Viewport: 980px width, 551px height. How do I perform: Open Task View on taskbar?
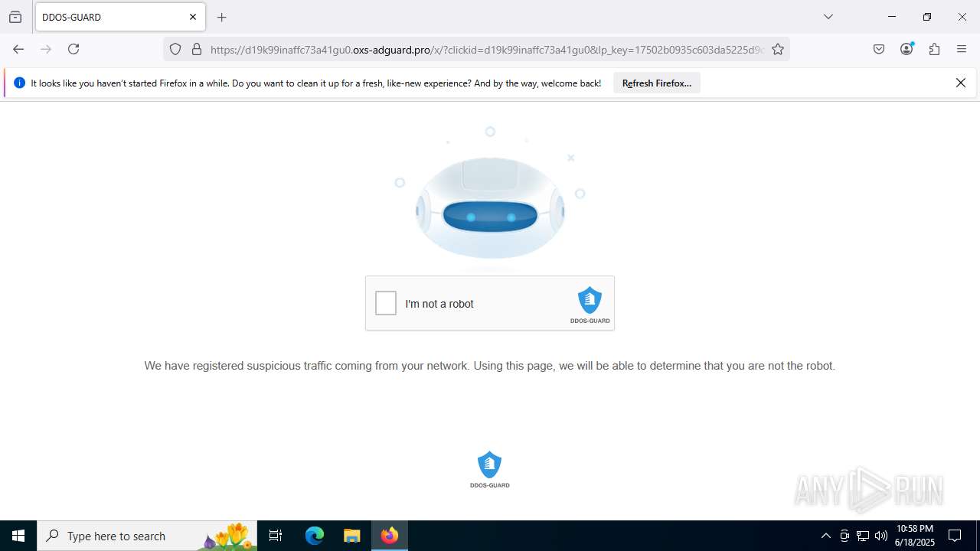[x=276, y=536]
